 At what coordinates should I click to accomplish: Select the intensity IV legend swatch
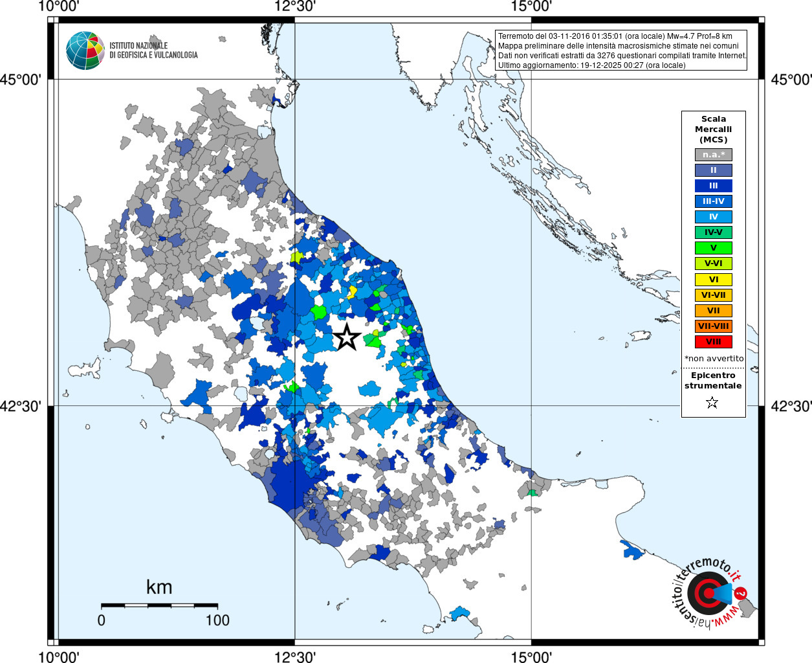[714, 217]
